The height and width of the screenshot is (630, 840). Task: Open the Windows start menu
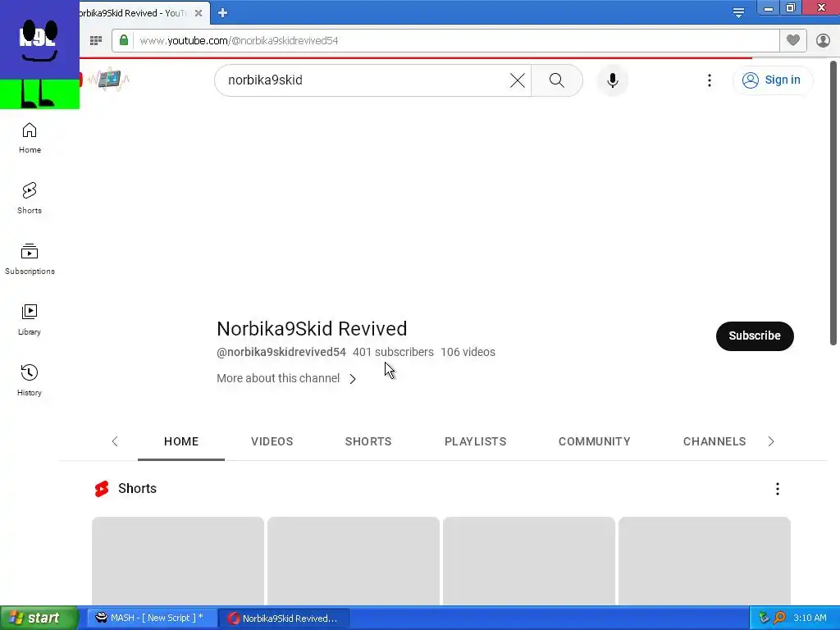(38, 618)
